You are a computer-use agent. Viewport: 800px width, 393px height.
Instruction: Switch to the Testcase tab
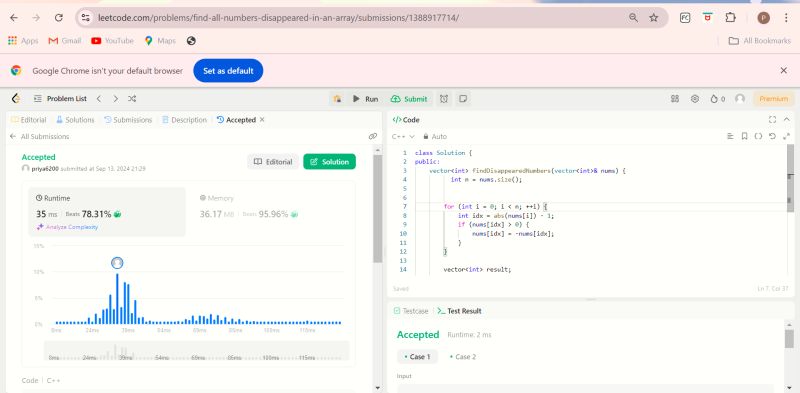411,311
